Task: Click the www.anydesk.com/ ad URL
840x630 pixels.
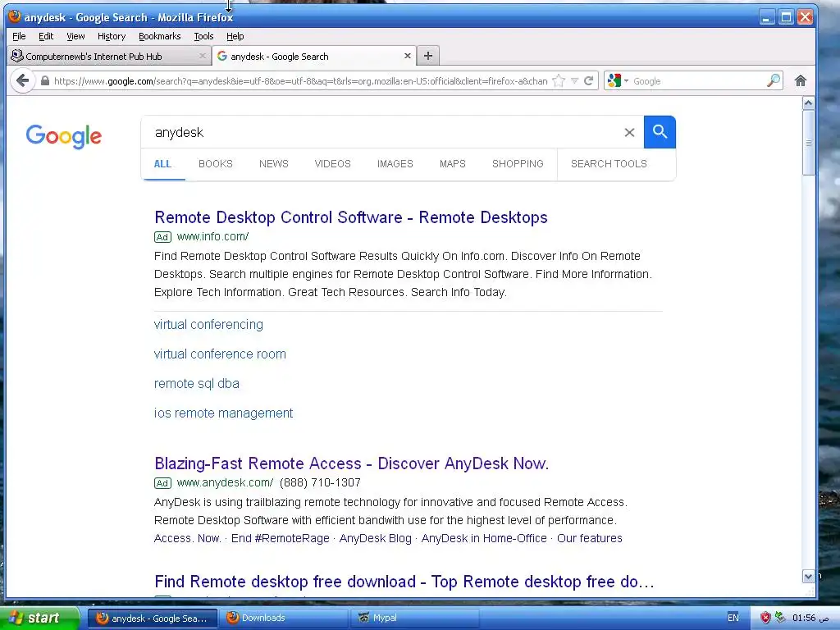Action: click(x=225, y=482)
